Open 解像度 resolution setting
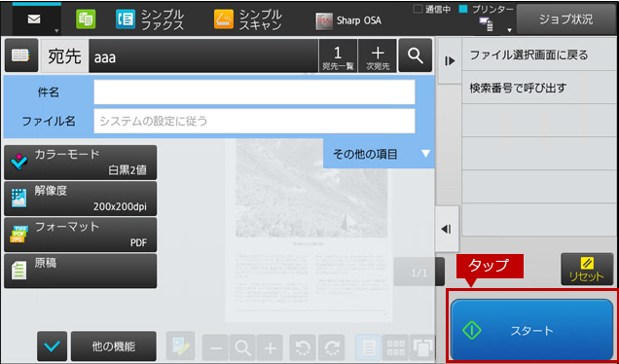 tap(80, 199)
